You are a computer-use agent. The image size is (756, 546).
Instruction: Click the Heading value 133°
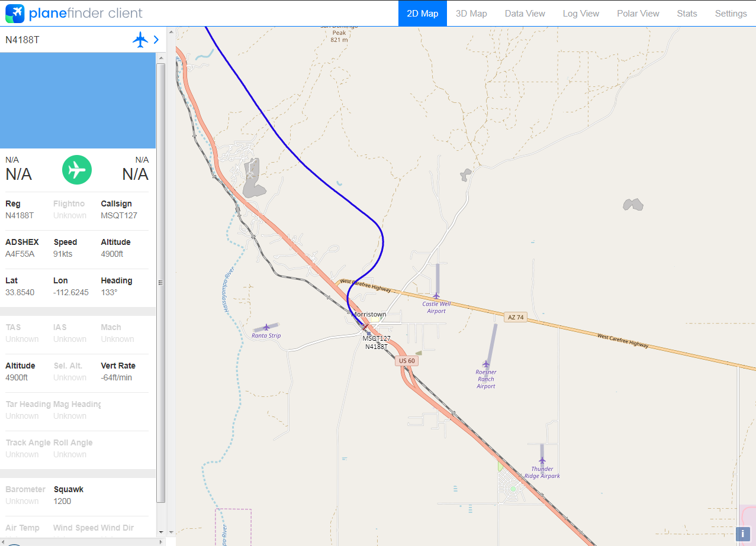pos(110,292)
